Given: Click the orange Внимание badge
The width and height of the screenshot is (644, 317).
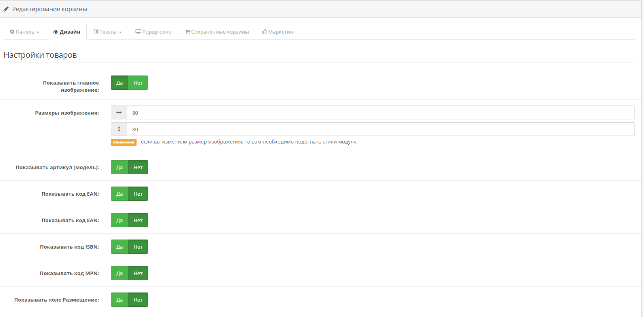Looking at the screenshot, I should (123, 142).
